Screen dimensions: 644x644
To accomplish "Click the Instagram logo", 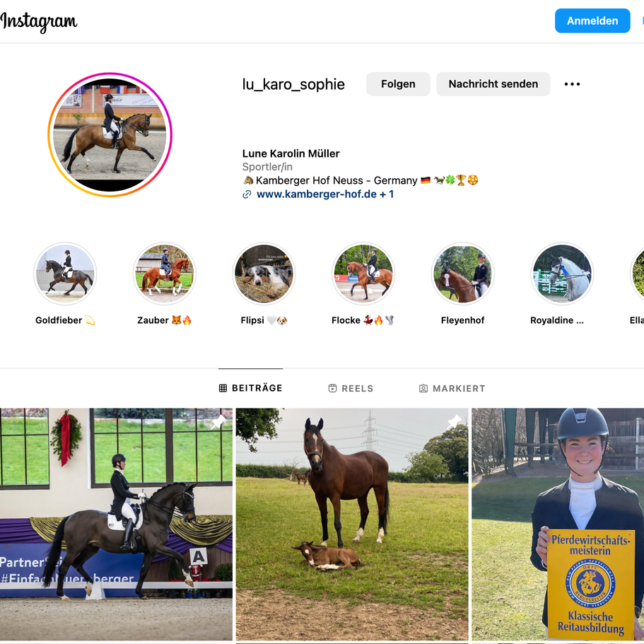I will tap(39, 22).
